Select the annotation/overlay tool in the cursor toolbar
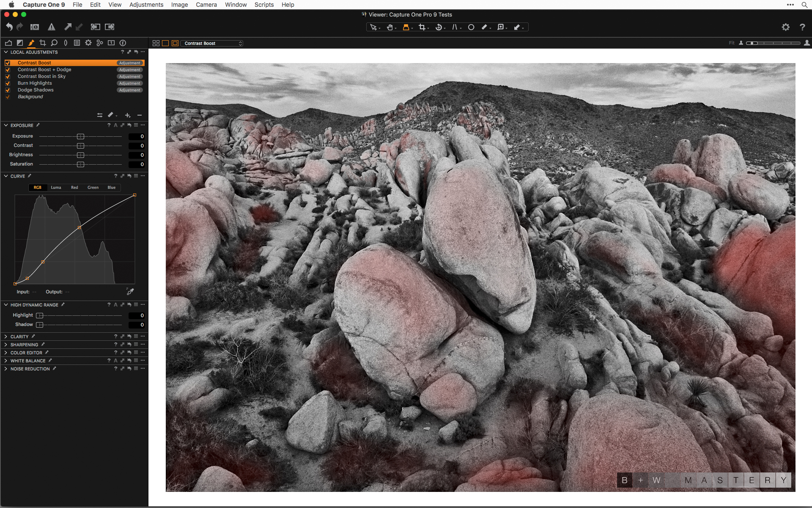Screen dimensions: 812x508 pyautogui.click(x=501, y=27)
